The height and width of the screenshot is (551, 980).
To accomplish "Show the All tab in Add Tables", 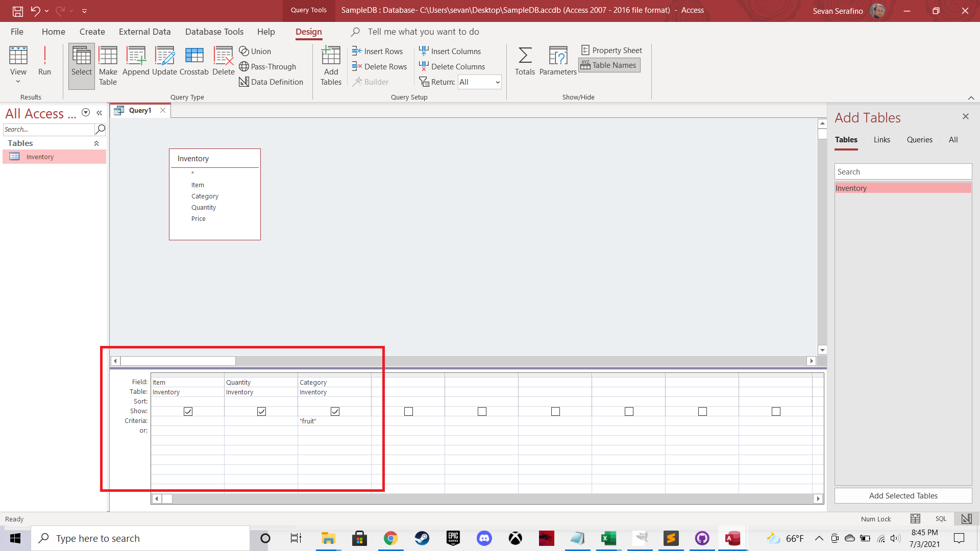I will click(x=953, y=140).
